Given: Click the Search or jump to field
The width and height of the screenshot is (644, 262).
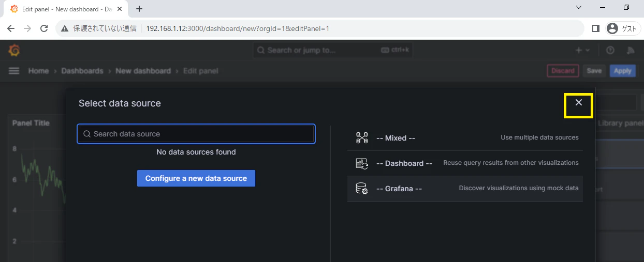Looking at the screenshot, I should coord(332,50).
